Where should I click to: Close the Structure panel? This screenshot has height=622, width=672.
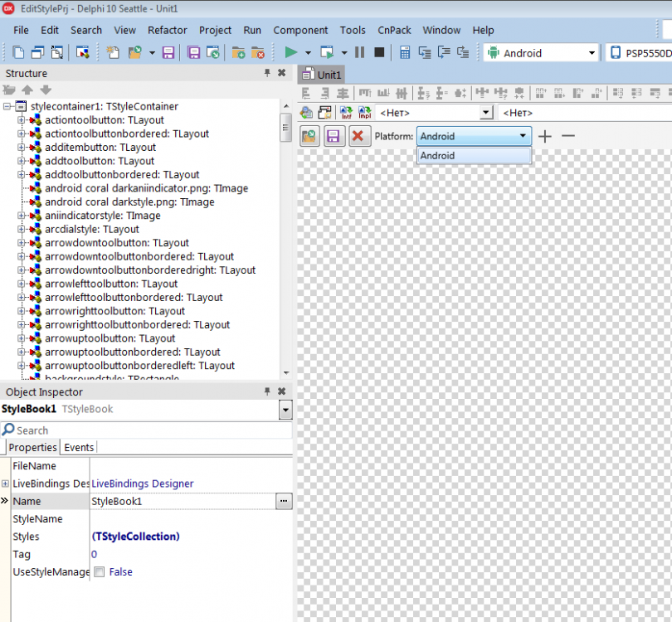click(x=281, y=73)
